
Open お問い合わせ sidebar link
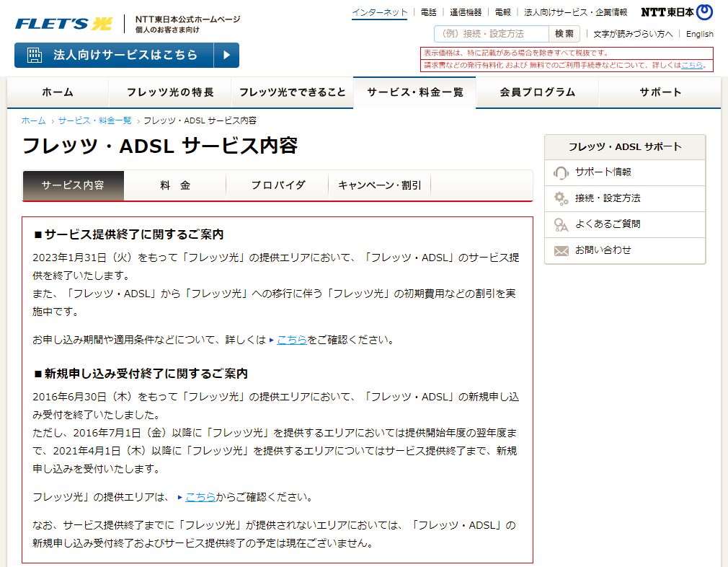coord(625,250)
